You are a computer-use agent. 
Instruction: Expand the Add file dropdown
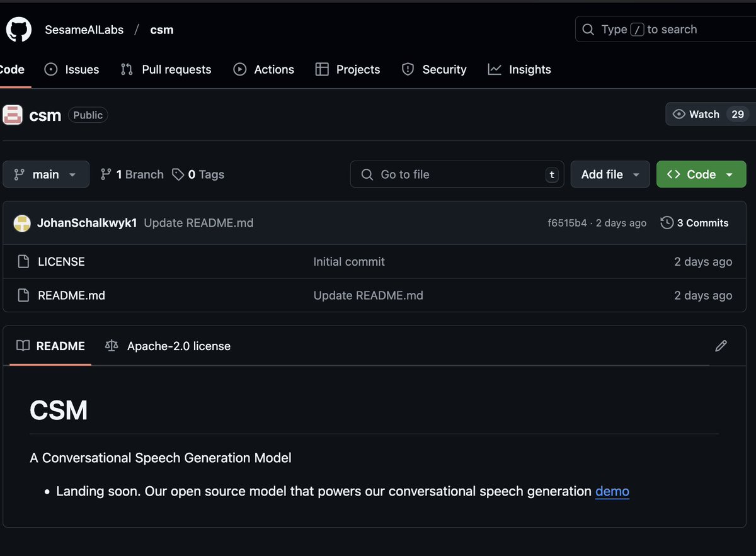[x=609, y=174]
